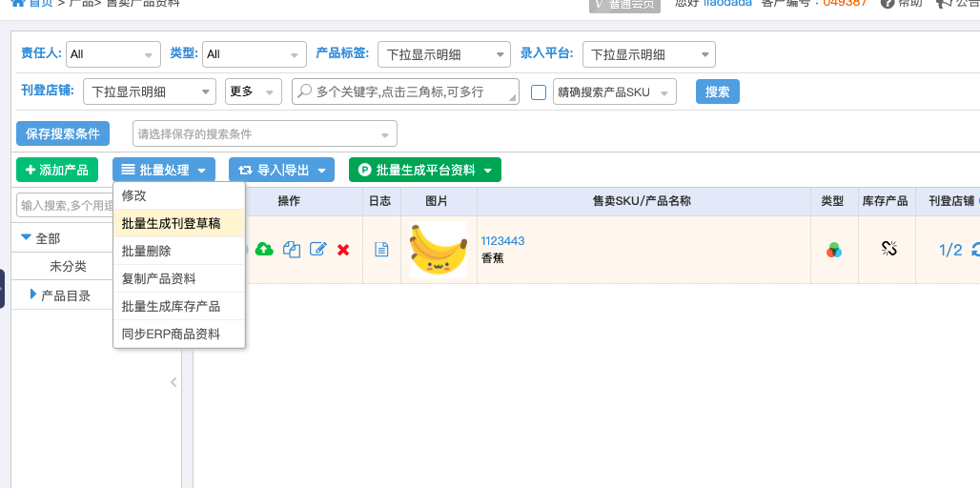Choose 复制产品资料 from the menu
The height and width of the screenshot is (488, 980).
point(179,278)
